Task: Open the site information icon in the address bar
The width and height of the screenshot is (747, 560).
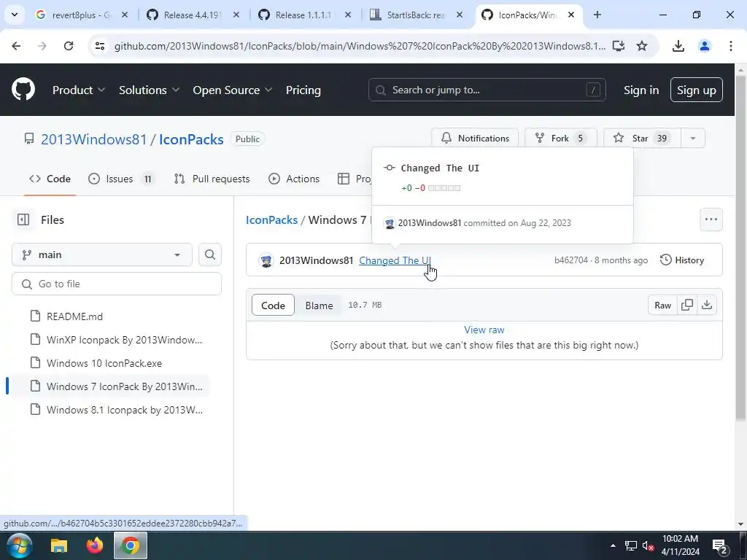Action: 99,46
